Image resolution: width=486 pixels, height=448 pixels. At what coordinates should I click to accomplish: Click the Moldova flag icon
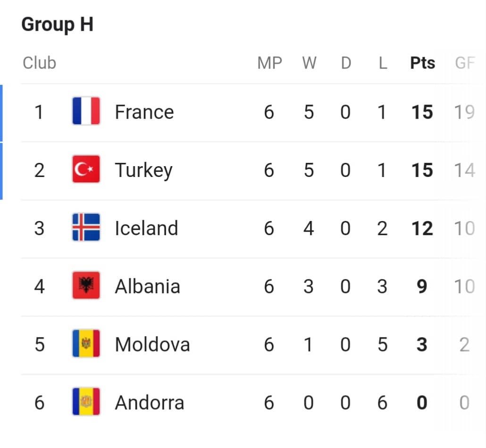86,344
